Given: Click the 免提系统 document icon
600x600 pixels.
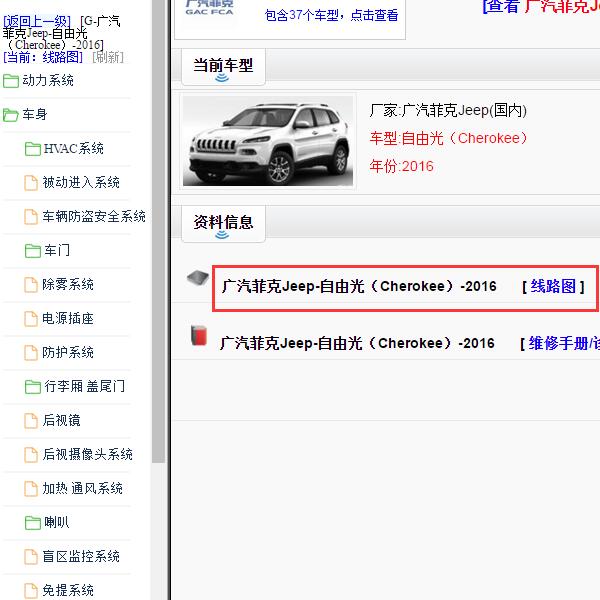Looking at the screenshot, I should coord(31,590).
